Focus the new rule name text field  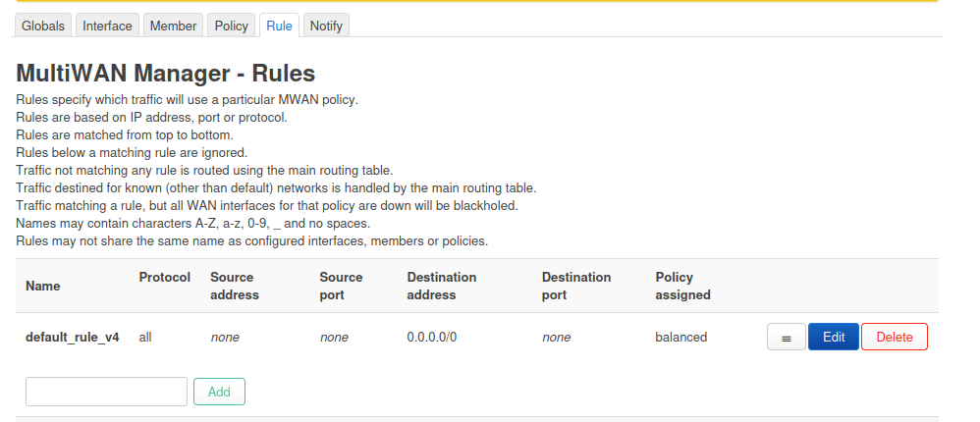(106, 392)
